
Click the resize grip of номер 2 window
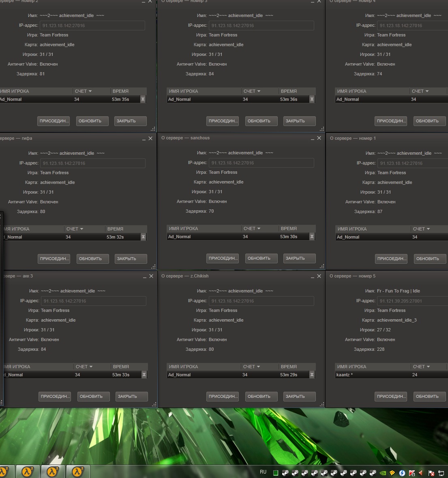point(153,129)
